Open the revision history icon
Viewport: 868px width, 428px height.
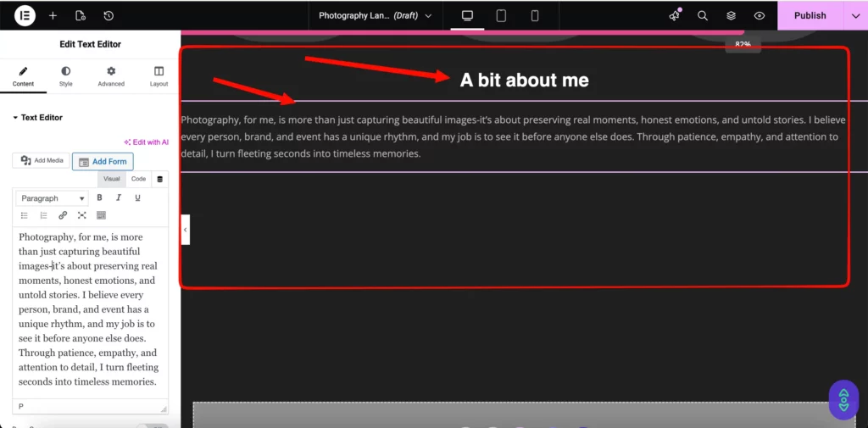click(108, 15)
